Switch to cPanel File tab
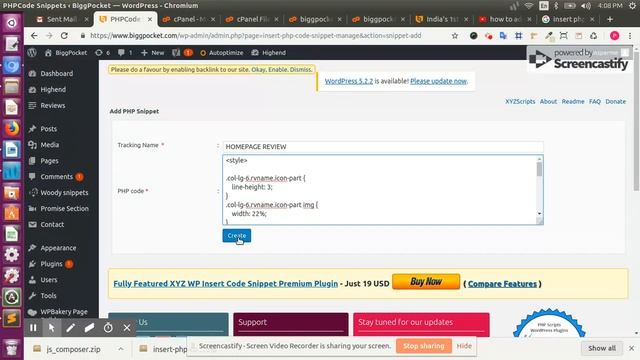Viewport: 640px width, 360px height. tap(252, 19)
